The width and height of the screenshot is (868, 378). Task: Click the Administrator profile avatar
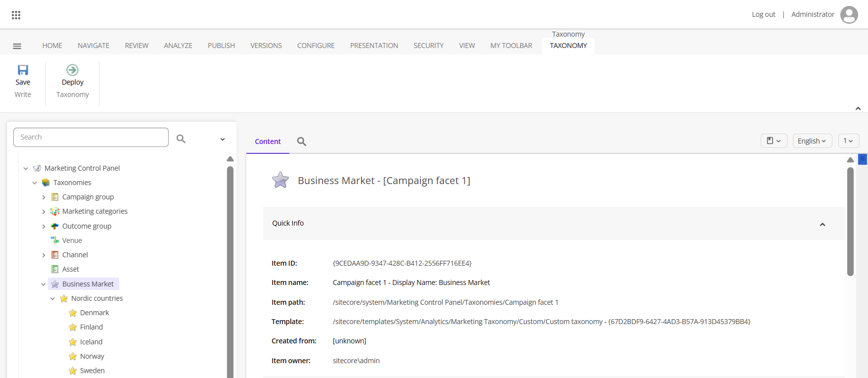tap(849, 15)
